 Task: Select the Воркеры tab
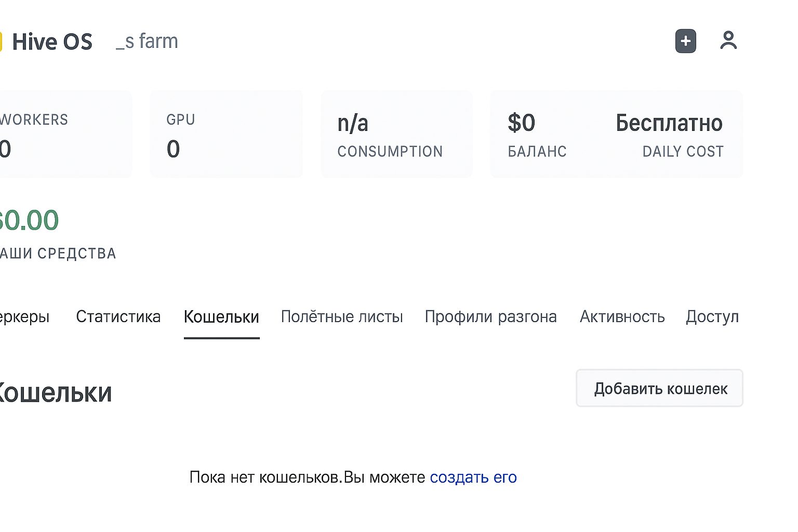click(x=24, y=316)
